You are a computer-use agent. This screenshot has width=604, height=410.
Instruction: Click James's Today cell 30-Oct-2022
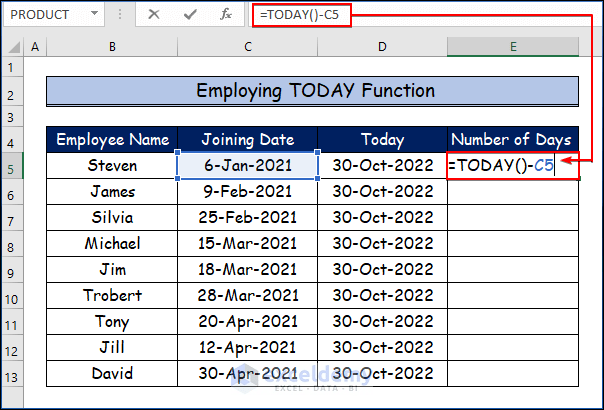coord(382,192)
